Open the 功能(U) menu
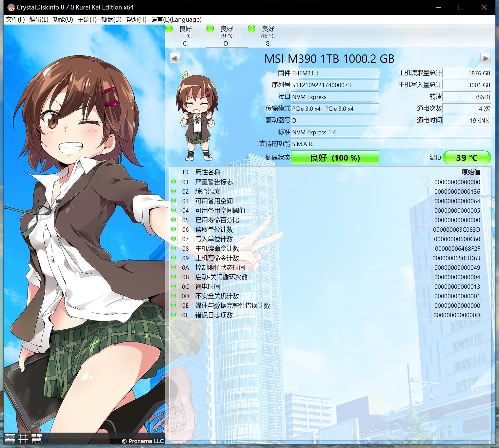Image resolution: width=499 pixels, height=448 pixels. point(63,20)
